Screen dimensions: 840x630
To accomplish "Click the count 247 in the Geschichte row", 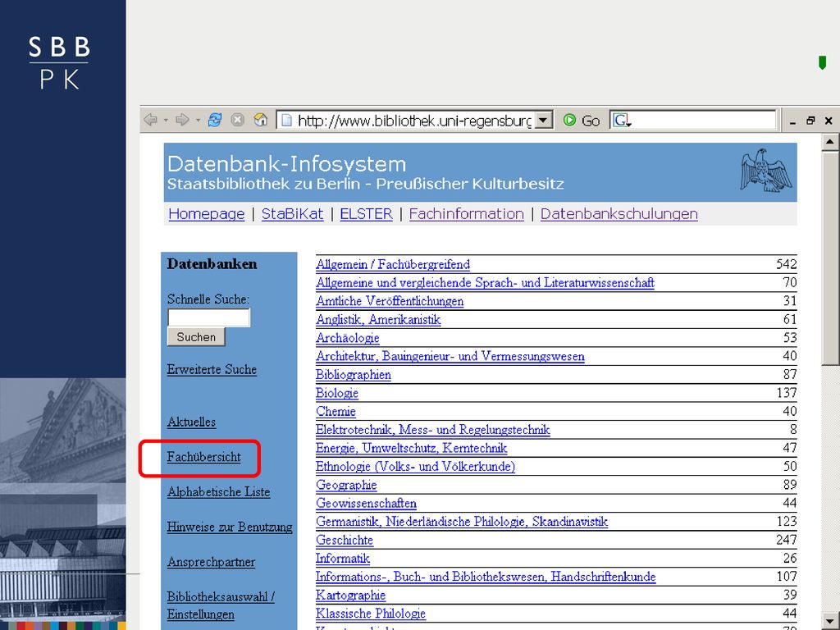I will pyautogui.click(x=787, y=540).
